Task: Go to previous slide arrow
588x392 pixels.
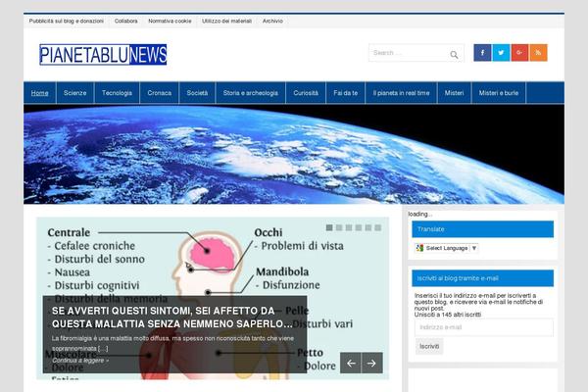Action: [x=351, y=363]
